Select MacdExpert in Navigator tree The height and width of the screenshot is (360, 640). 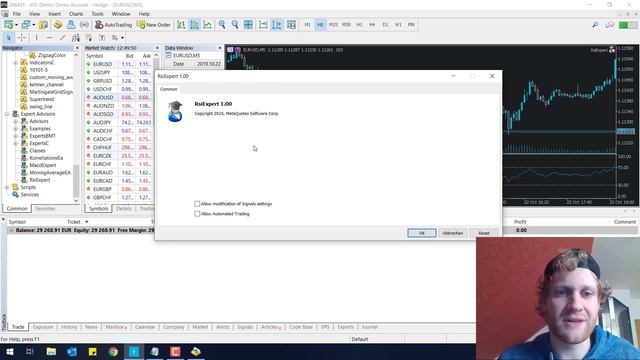click(x=42, y=165)
